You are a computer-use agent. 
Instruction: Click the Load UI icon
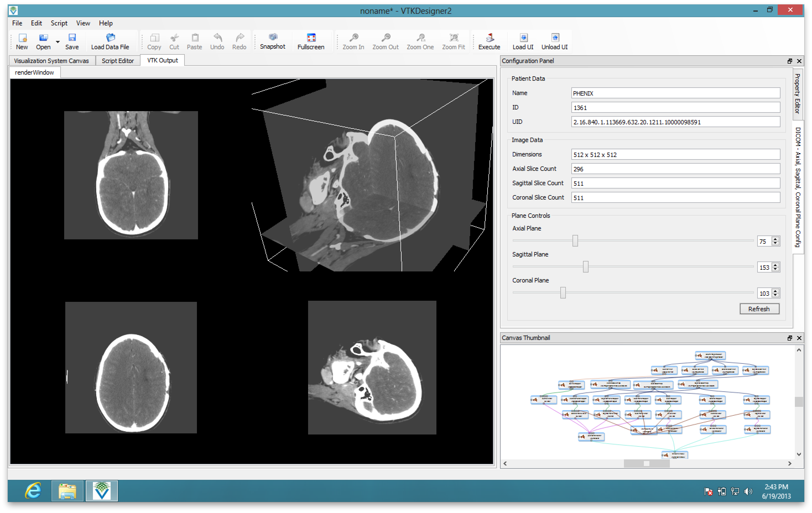tap(522, 41)
